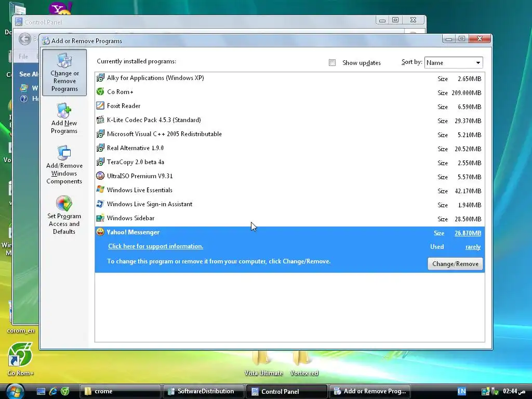Click the taskbar clock showing 02:44
Image resolution: width=532 pixels, height=399 pixels.
click(514, 391)
